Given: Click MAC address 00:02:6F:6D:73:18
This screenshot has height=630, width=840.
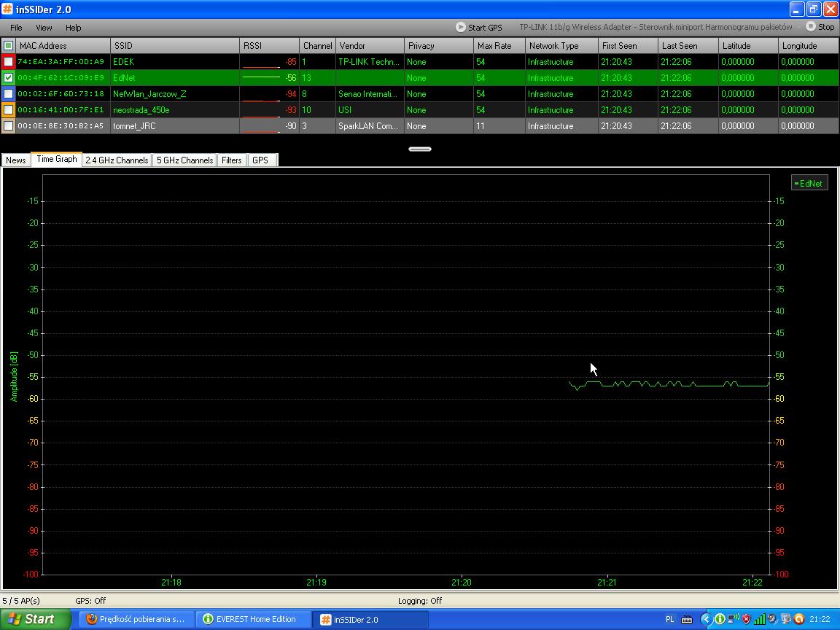Looking at the screenshot, I should click(61, 94).
